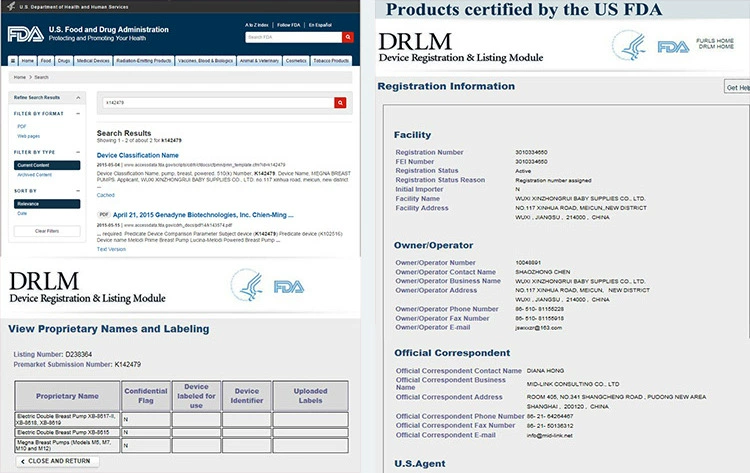
Task: Filter results by PDF format
Action: (22, 126)
